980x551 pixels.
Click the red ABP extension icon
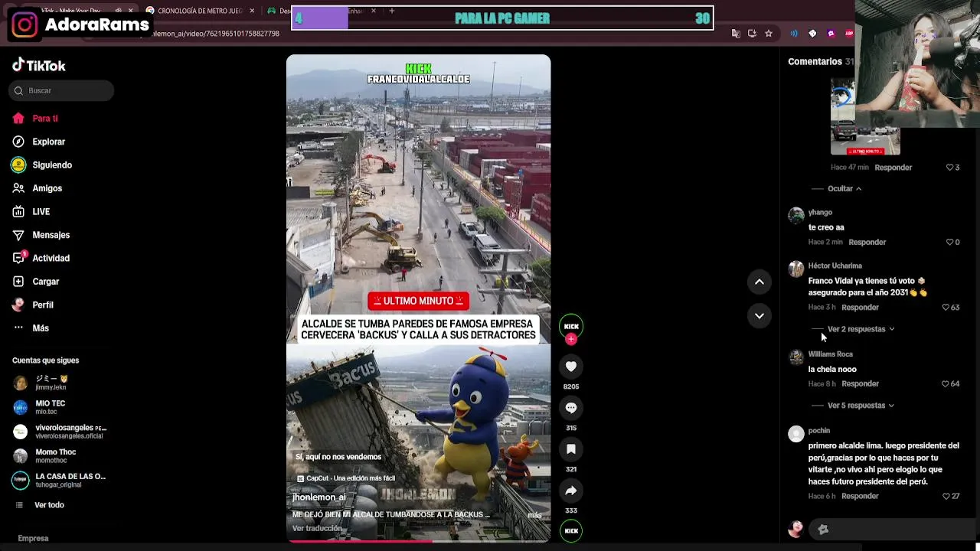849,34
